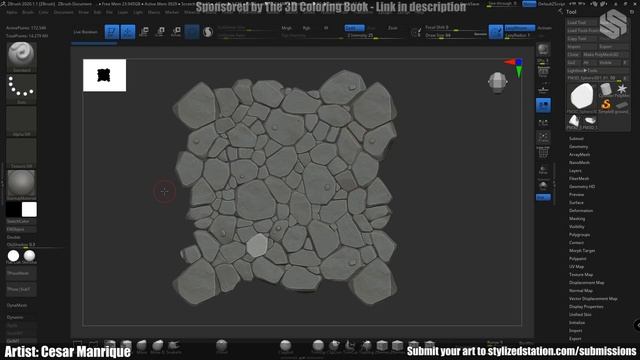This screenshot has width=640, height=360.
Task: Select the Move transform icon
Action: click(x=144, y=32)
